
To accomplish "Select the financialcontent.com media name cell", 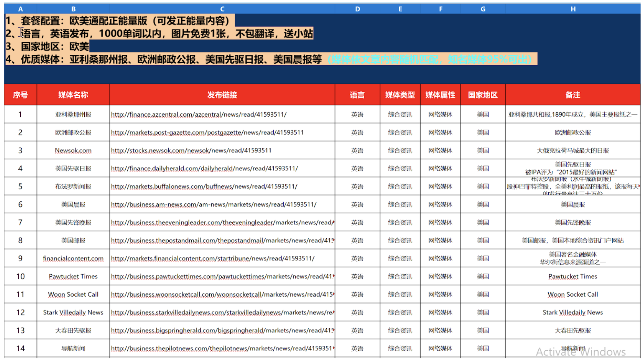I will [73, 258].
